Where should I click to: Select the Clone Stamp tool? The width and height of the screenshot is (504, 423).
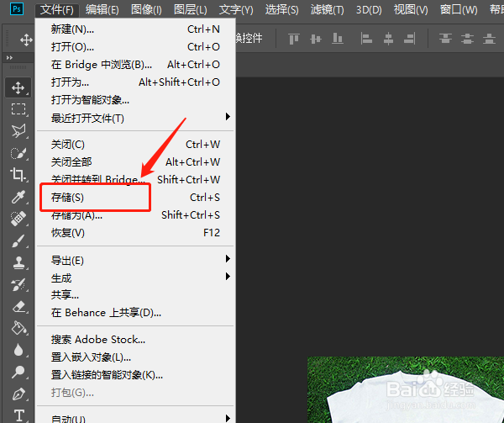pyautogui.click(x=18, y=262)
